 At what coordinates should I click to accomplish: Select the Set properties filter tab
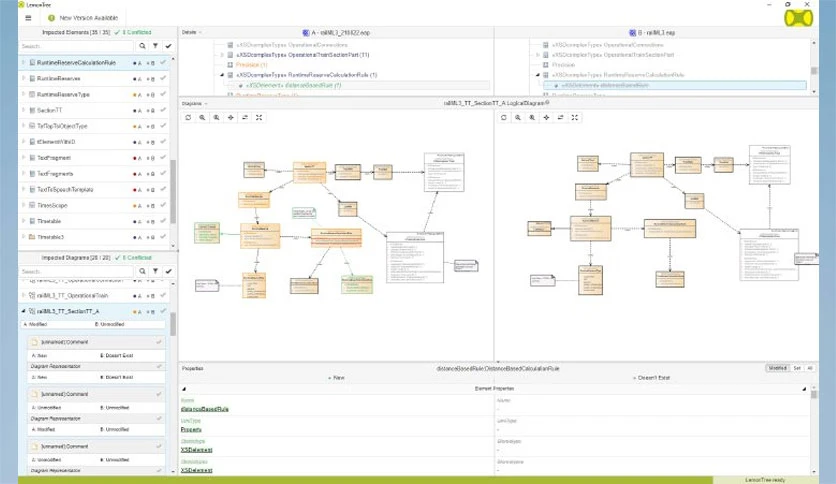pos(797,368)
